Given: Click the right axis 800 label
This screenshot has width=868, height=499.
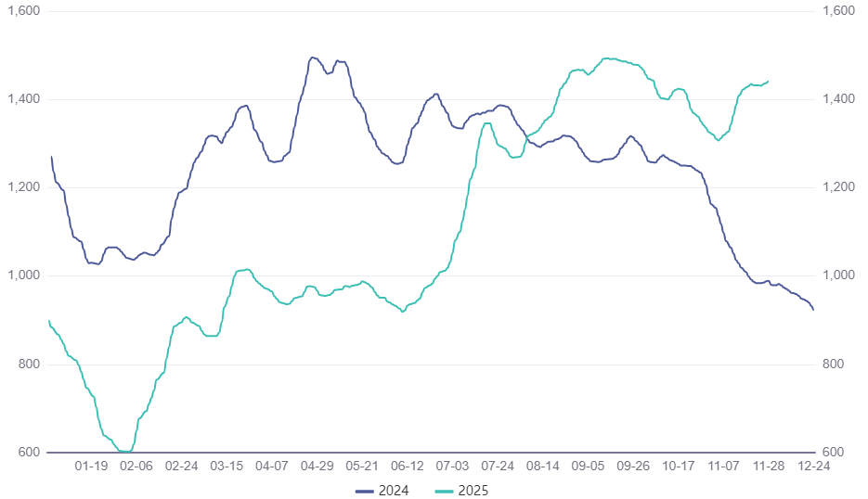Looking at the screenshot, I should tap(834, 365).
